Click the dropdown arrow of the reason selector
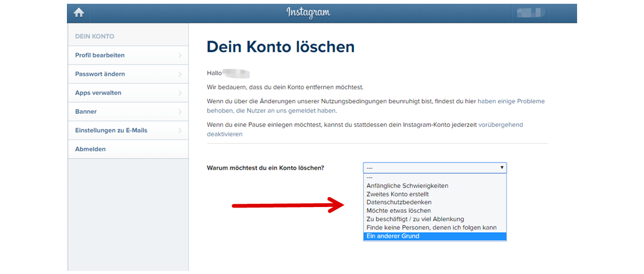Viewport: 644px width, 274px height. tap(501, 168)
